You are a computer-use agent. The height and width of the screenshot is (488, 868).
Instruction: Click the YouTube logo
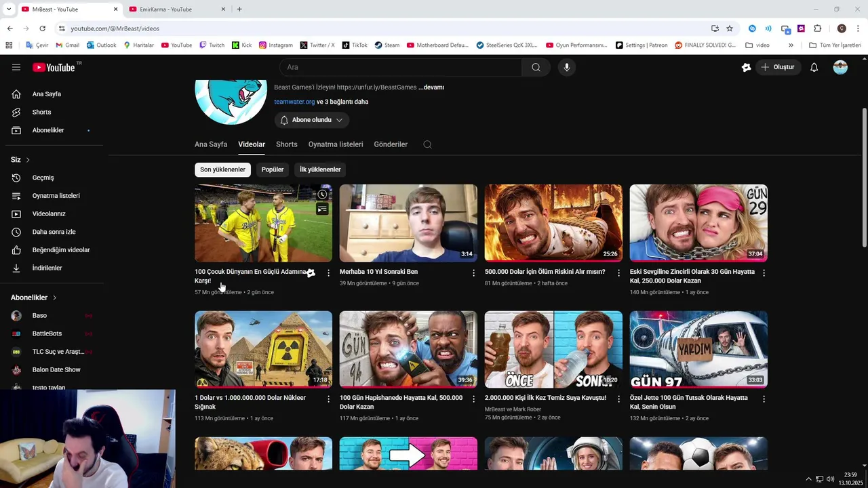[x=54, y=67]
